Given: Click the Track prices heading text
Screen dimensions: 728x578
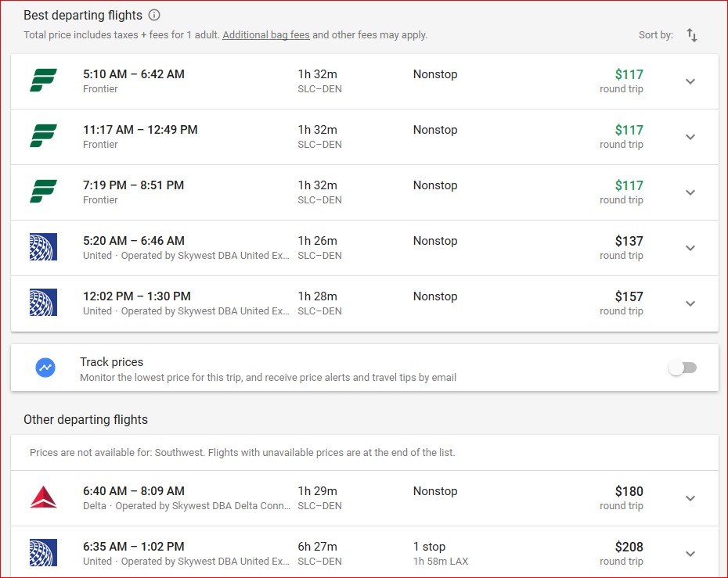Looking at the screenshot, I should pos(111,362).
